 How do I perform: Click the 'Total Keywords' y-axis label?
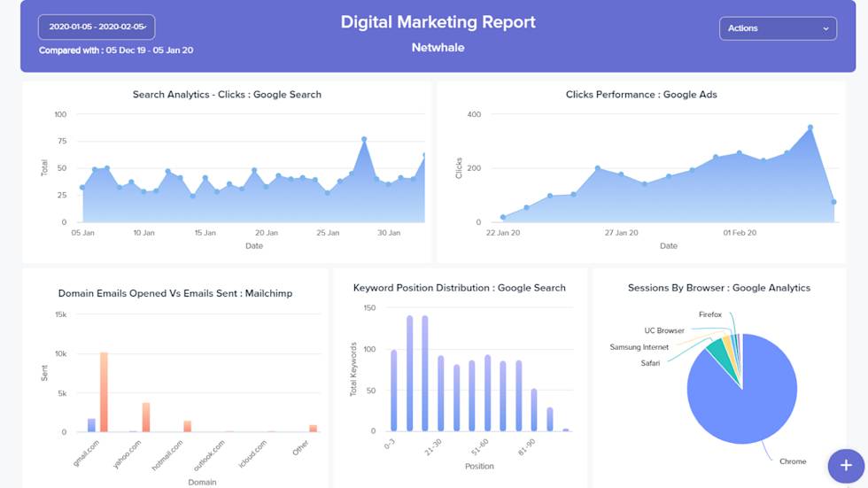(x=353, y=369)
